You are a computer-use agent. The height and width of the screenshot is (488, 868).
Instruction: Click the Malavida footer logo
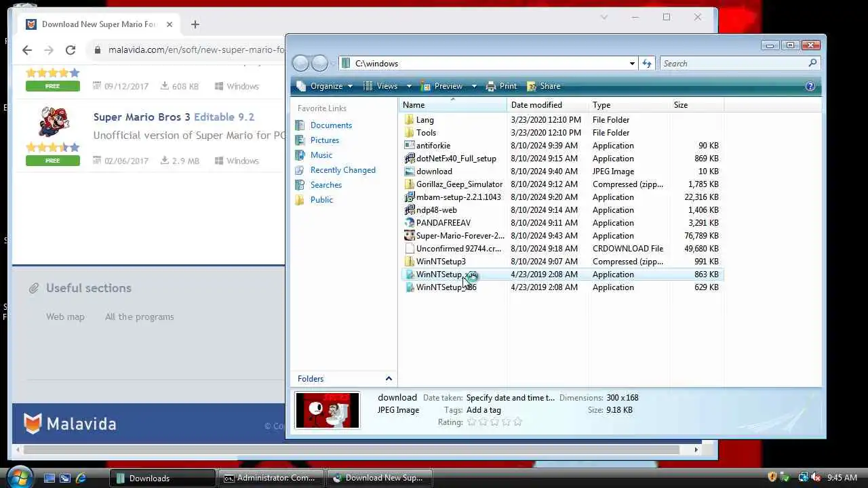click(x=71, y=424)
